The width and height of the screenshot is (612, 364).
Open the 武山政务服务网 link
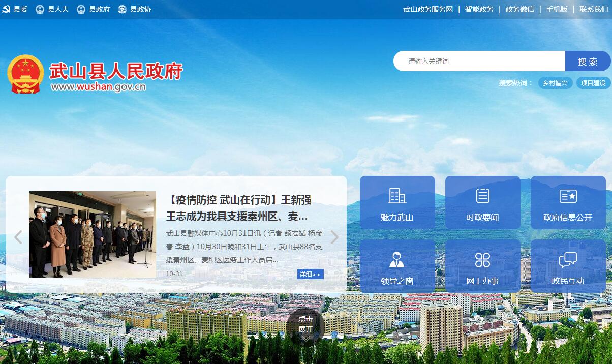[x=427, y=9]
